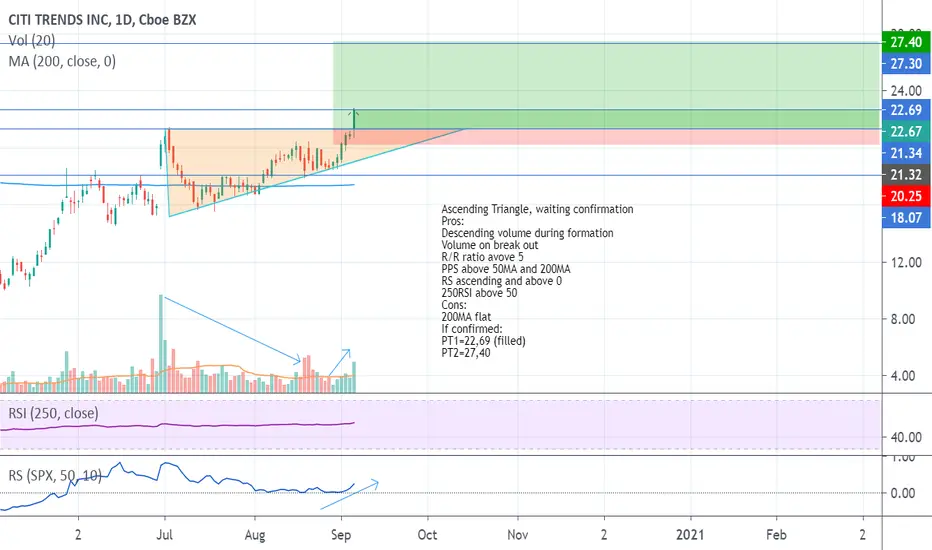Click the RS (SPX, 50, 10) indicator label
The image size is (932, 550).
click(55, 475)
